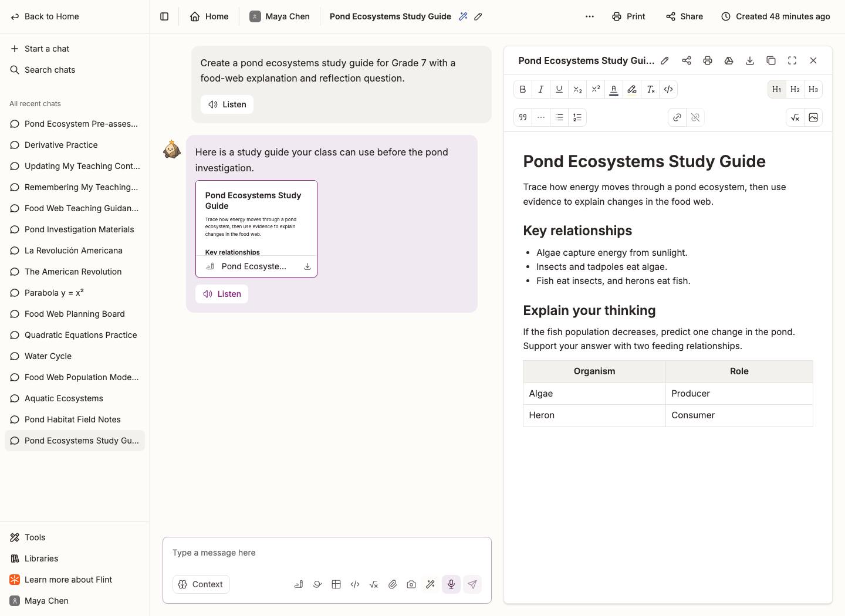
Task: Toggle the Heading 3 style
Action: [x=813, y=89]
